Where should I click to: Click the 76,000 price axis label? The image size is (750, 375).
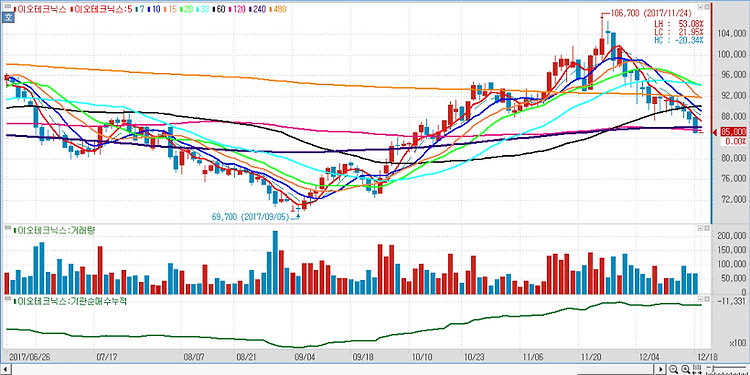click(734, 178)
